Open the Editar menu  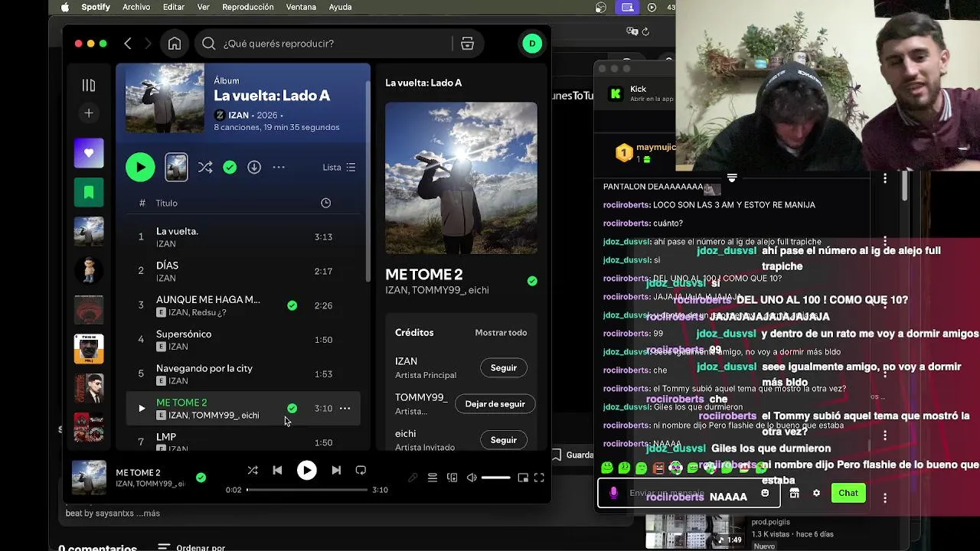[x=174, y=7]
